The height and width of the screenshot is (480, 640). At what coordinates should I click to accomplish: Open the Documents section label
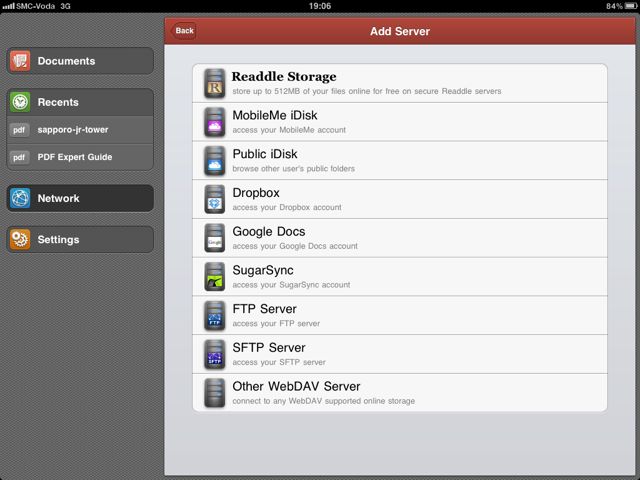(x=66, y=61)
